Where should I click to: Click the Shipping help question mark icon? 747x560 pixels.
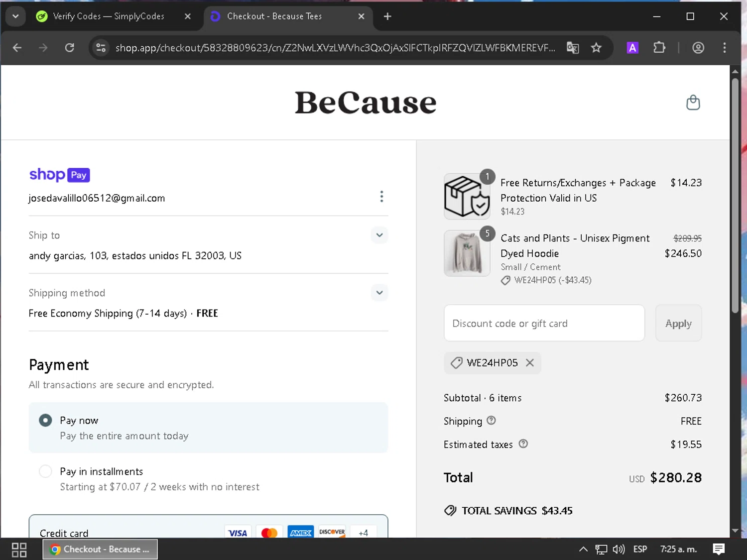click(491, 421)
